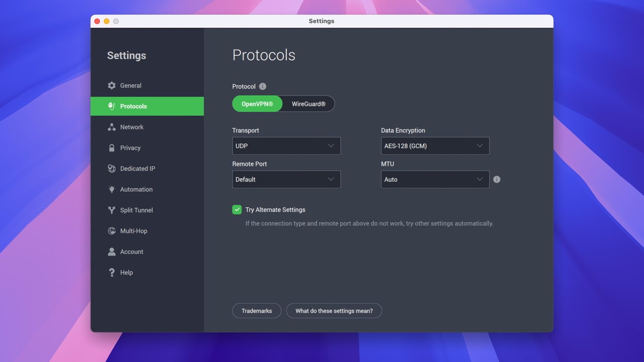Open the Dedicated IP settings section
Screen dimensions: 644x362
[147, 168]
